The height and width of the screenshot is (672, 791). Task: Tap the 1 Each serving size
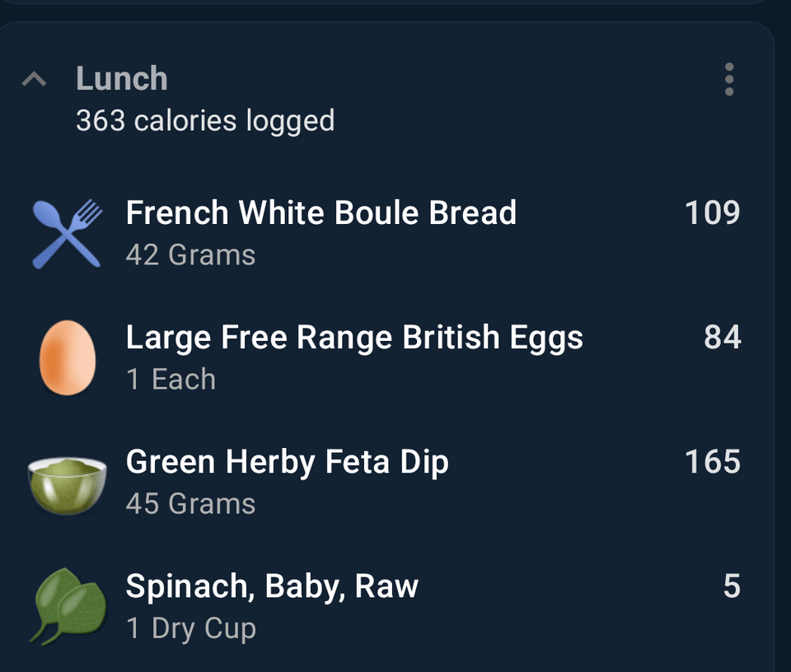click(171, 379)
